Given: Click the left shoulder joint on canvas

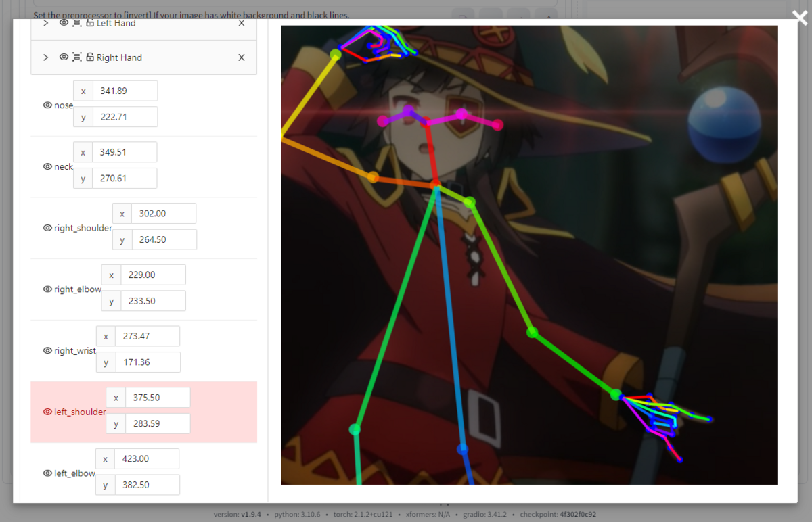Looking at the screenshot, I should pos(470,201).
